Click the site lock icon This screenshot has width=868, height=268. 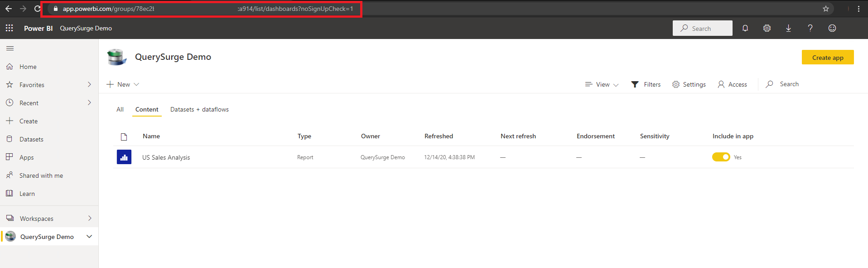click(56, 9)
